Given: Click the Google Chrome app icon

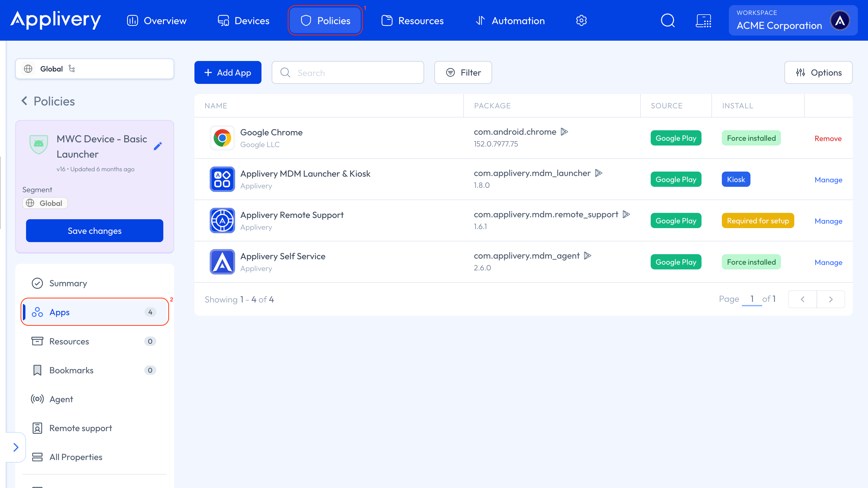Looking at the screenshot, I should pos(222,138).
